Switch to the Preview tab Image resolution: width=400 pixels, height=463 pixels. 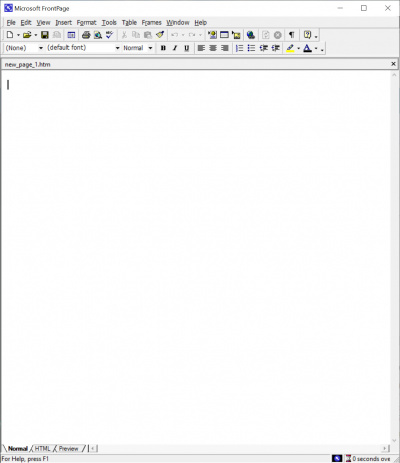click(x=68, y=449)
